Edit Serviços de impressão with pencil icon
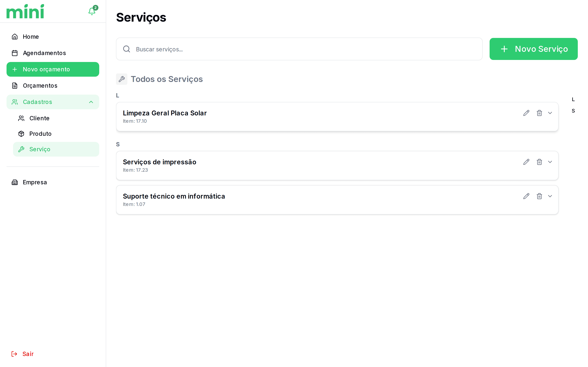 pyautogui.click(x=526, y=162)
